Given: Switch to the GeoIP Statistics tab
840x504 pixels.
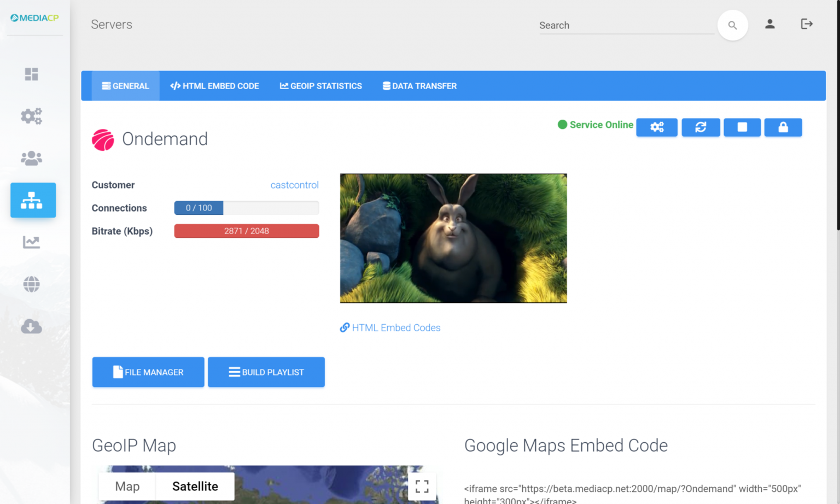Looking at the screenshot, I should (x=321, y=86).
